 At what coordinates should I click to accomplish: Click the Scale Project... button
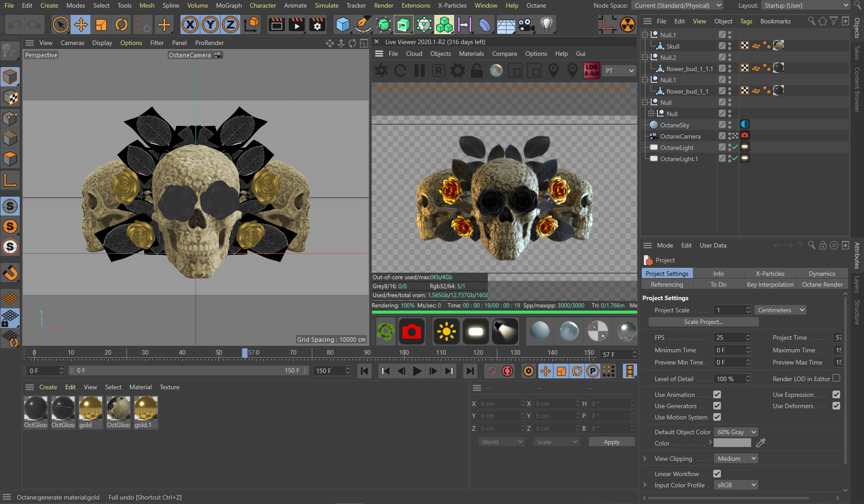point(703,322)
